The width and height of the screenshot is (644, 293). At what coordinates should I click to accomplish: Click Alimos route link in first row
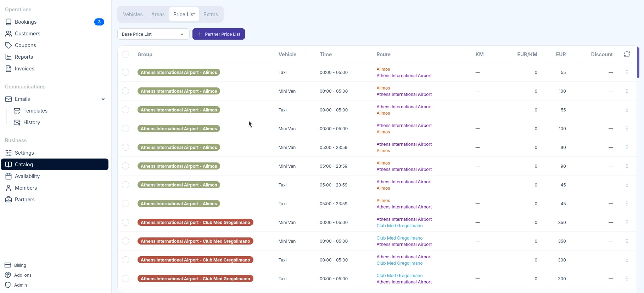pyautogui.click(x=383, y=69)
